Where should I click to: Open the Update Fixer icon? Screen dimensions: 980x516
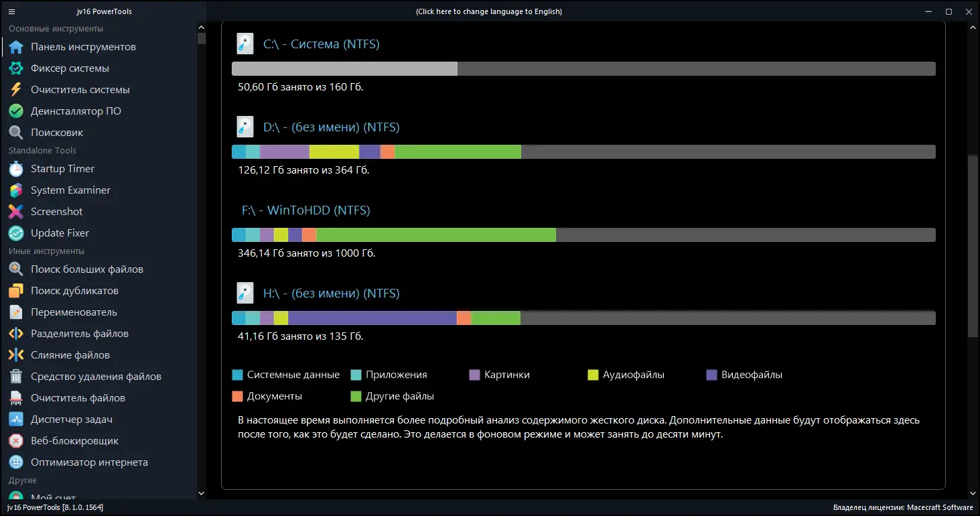16,233
